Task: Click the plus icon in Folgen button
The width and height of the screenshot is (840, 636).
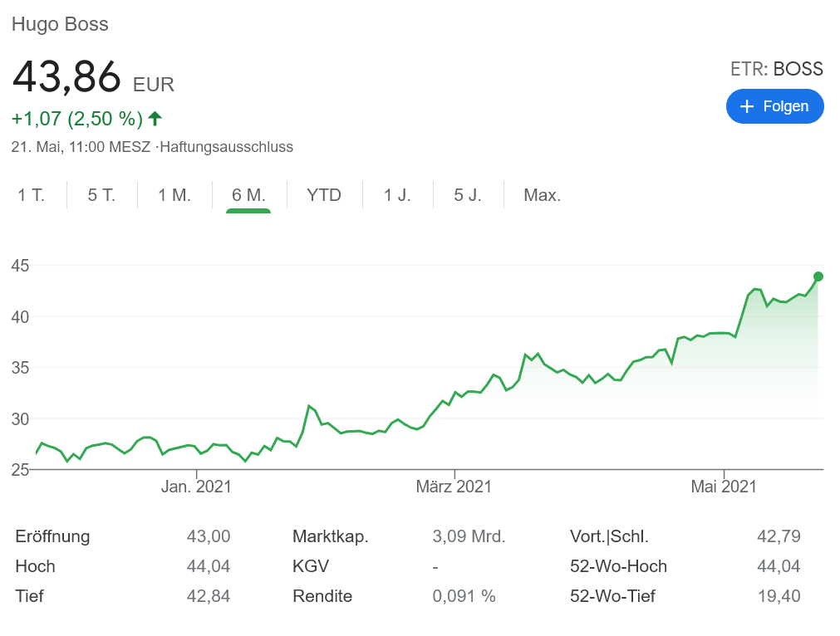Action: 746,106
